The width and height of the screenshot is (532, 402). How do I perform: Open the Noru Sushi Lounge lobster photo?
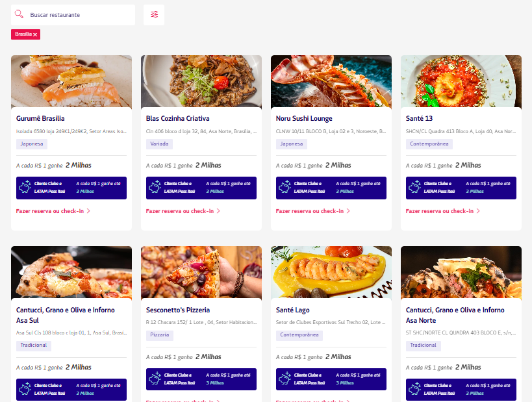(x=331, y=81)
